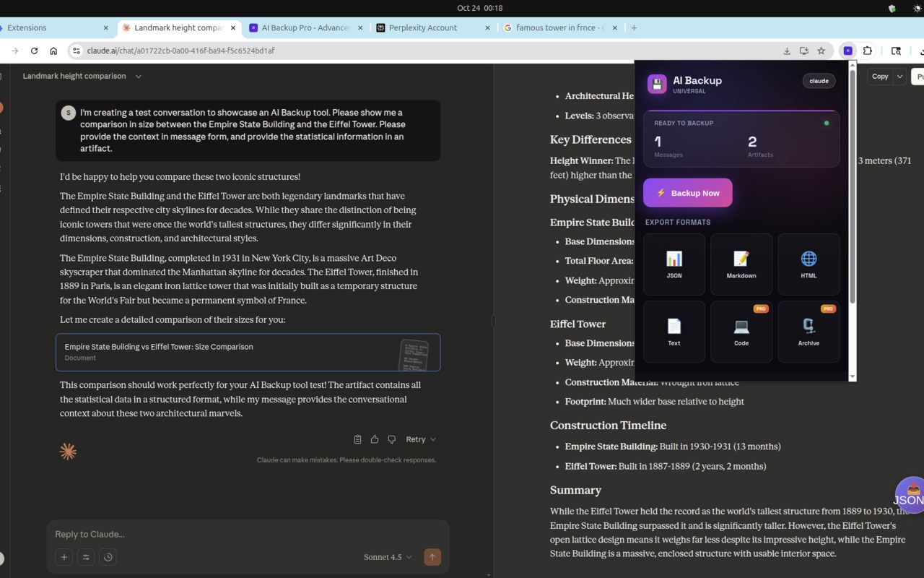Open browser side panel icon
This screenshot has width=924, height=578.
click(x=896, y=51)
